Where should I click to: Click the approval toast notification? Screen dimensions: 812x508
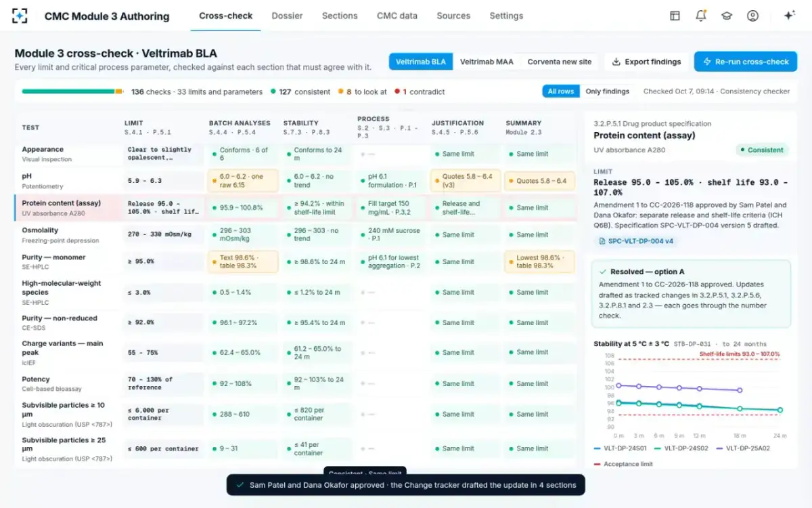tap(406, 485)
